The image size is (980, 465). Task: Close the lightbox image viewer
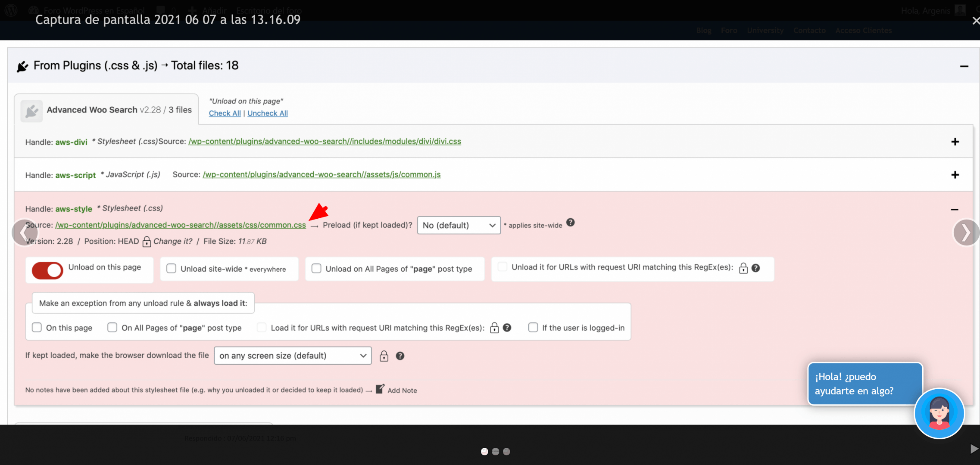[x=975, y=20]
